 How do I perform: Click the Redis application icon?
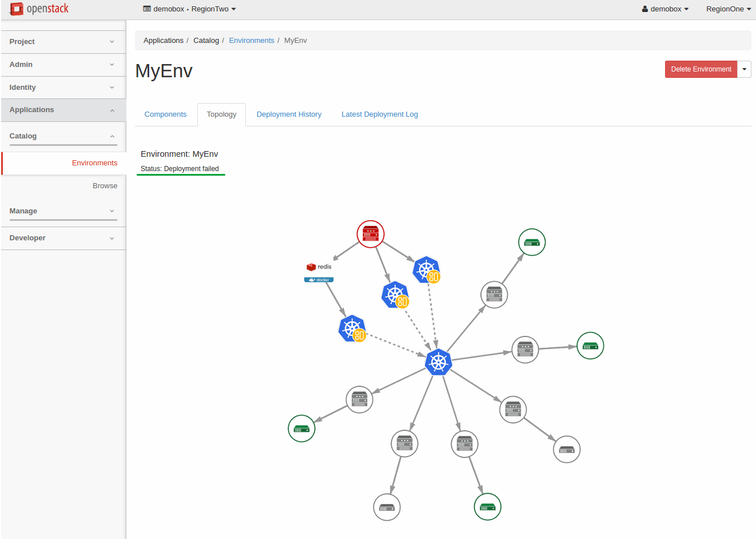319,267
